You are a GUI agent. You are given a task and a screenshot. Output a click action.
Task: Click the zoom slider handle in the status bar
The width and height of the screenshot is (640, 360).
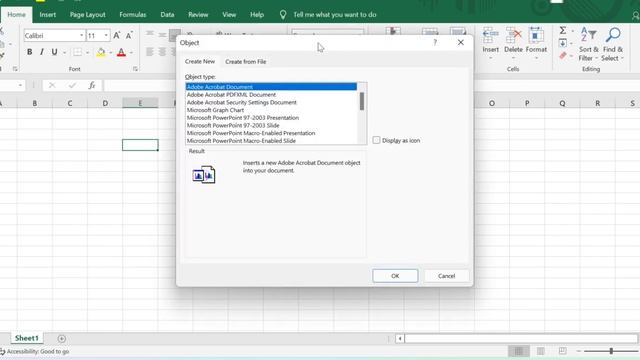(611, 351)
